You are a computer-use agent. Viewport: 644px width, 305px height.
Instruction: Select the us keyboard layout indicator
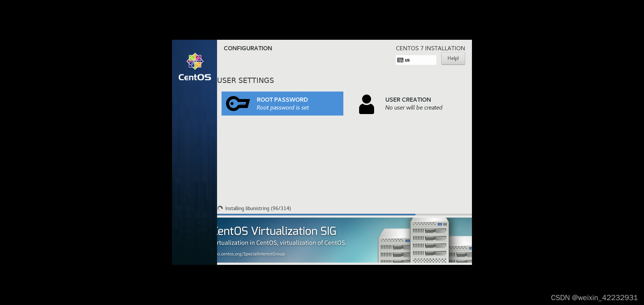click(x=416, y=60)
